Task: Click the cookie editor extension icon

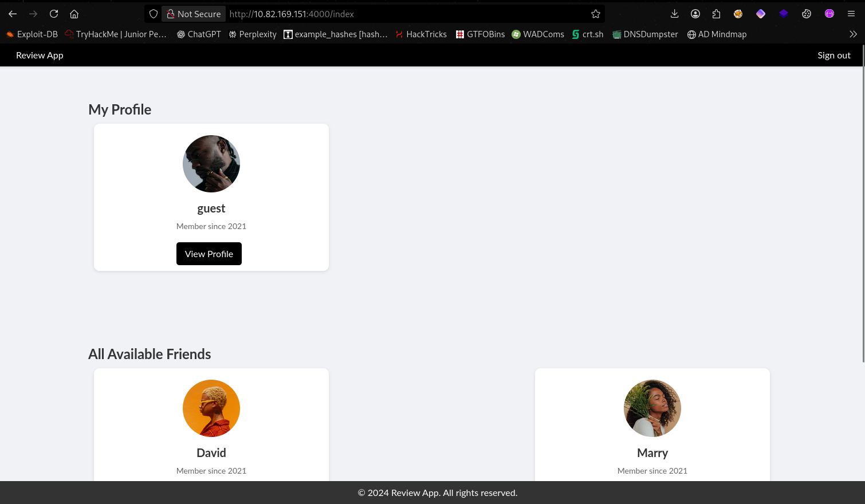Action: click(807, 14)
